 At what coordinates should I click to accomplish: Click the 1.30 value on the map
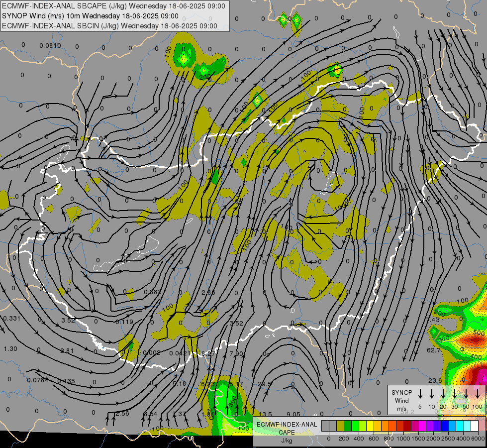pos(10,349)
